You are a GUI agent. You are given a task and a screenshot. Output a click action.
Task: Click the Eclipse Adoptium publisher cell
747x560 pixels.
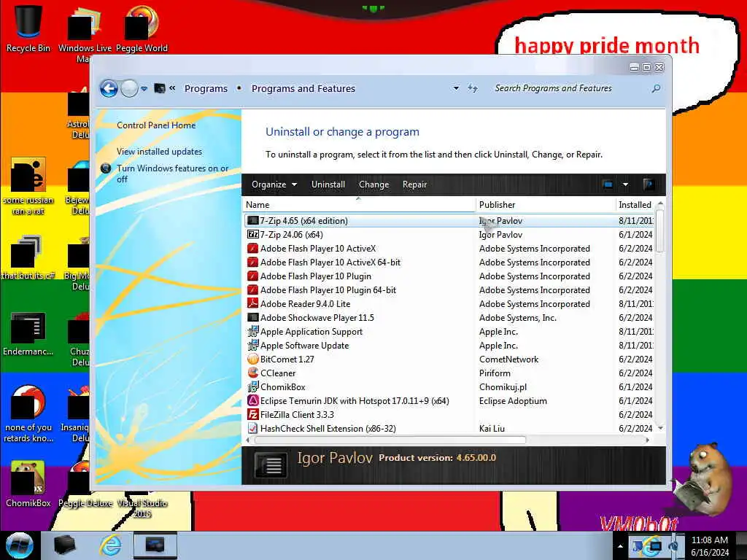pos(513,401)
